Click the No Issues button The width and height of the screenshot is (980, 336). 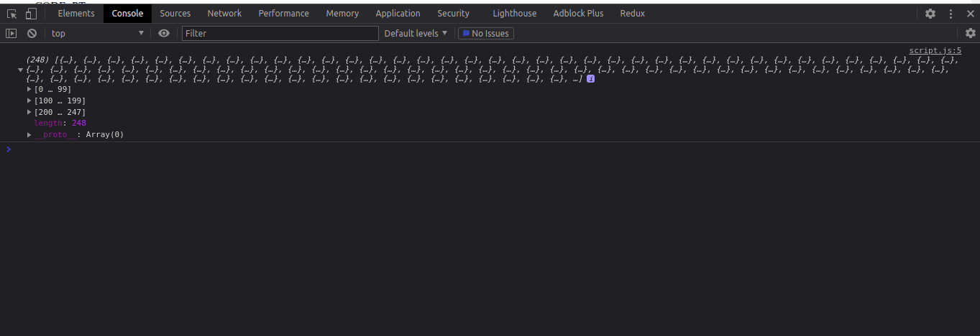pyautogui.click(x=486, y=33)
